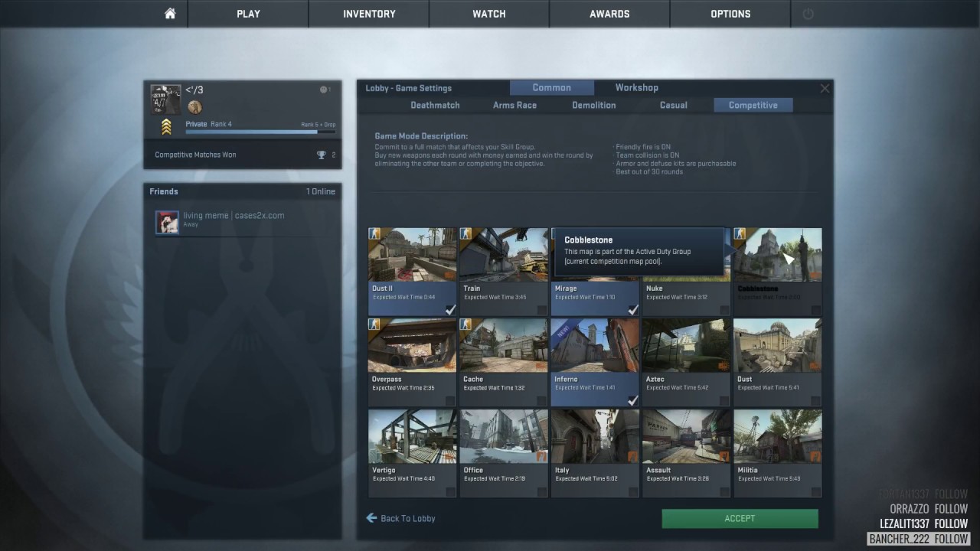Image resolution: width=980 pixels, height=551 pixels.
Task: Open the PLAY menu
Action: point(248,14)
